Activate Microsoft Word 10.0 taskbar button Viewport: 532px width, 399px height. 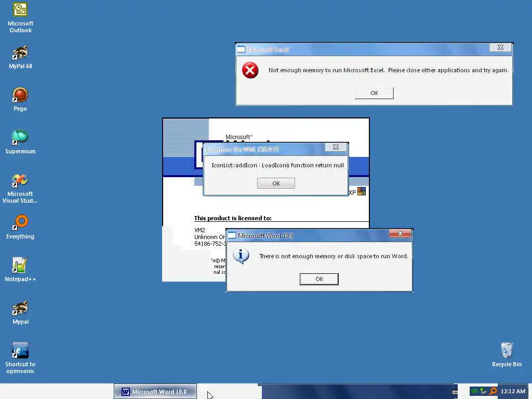155,392
